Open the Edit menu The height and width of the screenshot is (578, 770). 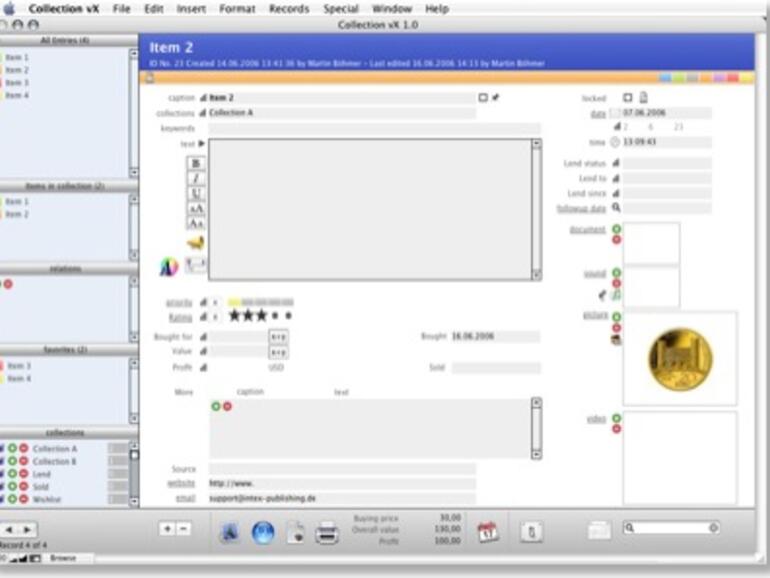(x=154, y=9)
